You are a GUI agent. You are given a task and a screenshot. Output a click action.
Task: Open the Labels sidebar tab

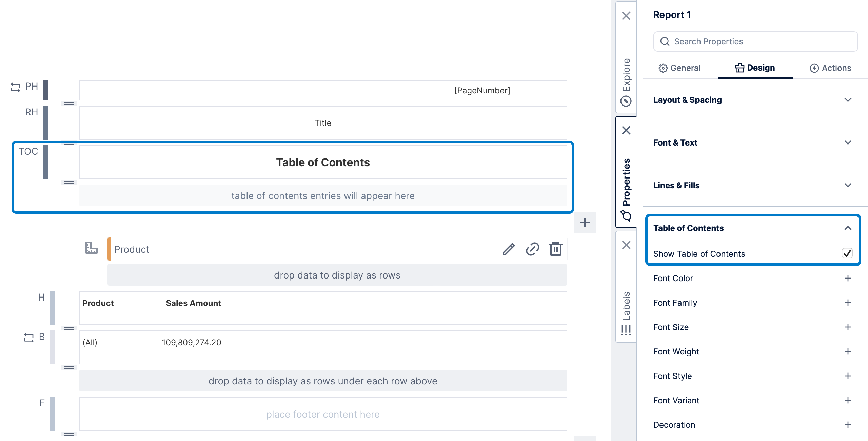point(626,305)
